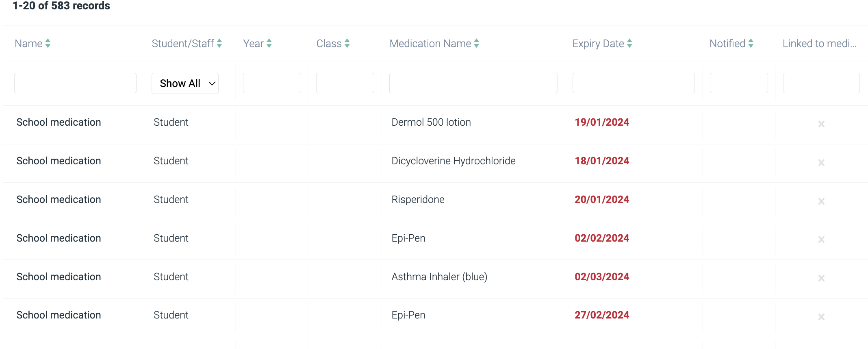The image size is (868, 349).
Task: Click expiry date 02/03/2024
Action: coord(602,277)
